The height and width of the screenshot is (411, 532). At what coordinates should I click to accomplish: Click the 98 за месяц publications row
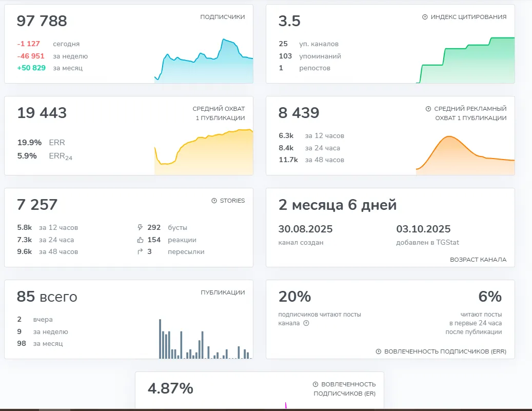pos(40,343)
